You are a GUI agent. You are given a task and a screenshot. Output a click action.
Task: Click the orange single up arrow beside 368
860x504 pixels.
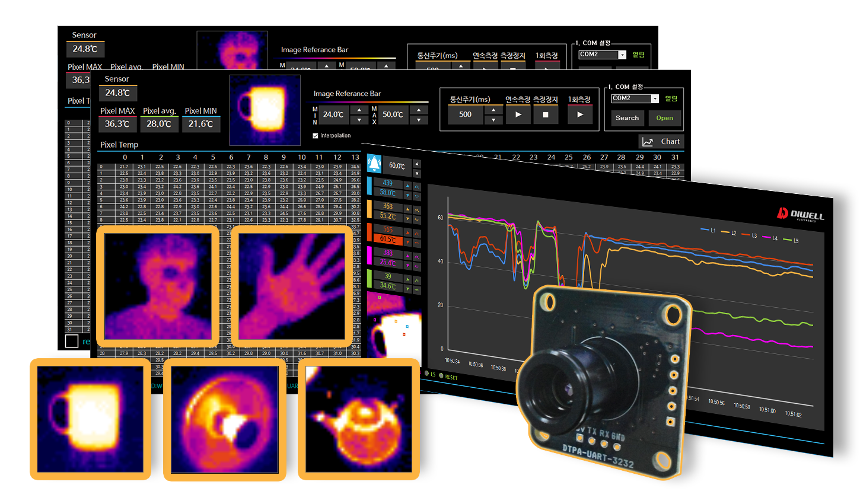[x=407, y=209]
